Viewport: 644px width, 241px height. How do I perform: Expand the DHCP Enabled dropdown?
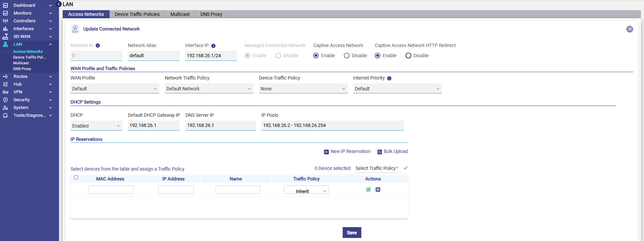coord(96,126)
